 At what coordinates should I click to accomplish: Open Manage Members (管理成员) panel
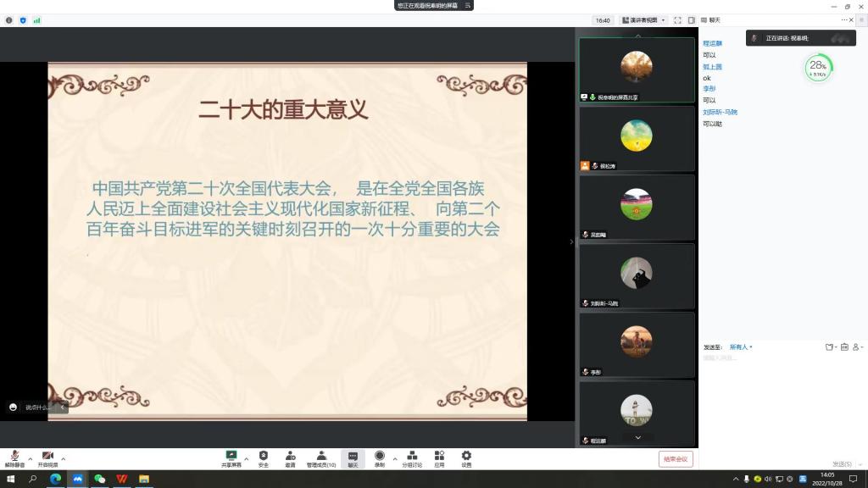pyautogui.click(x=321, y=457)
